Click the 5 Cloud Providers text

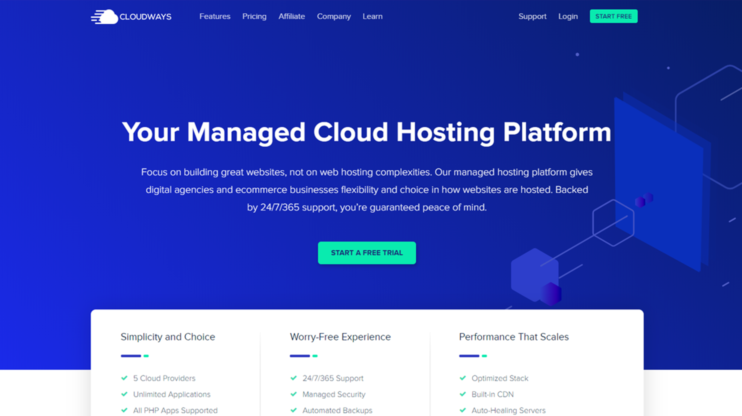(164, 378)
